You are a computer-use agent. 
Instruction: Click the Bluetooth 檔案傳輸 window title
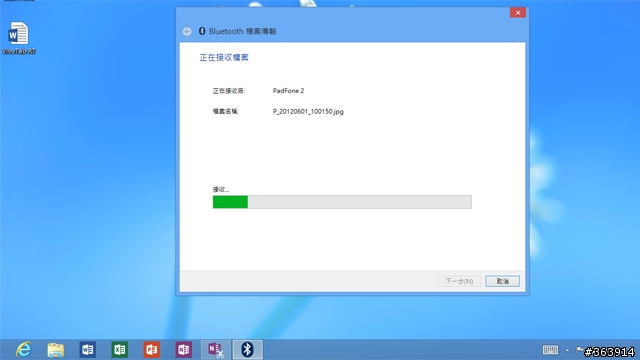[242, 31]
